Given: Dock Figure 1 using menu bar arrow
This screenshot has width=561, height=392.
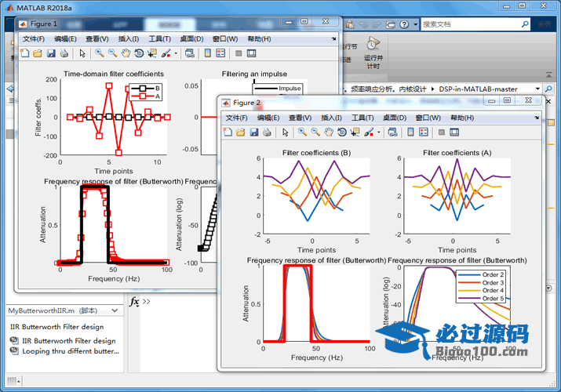Looking at the screenshot, I should click(333, 38).
